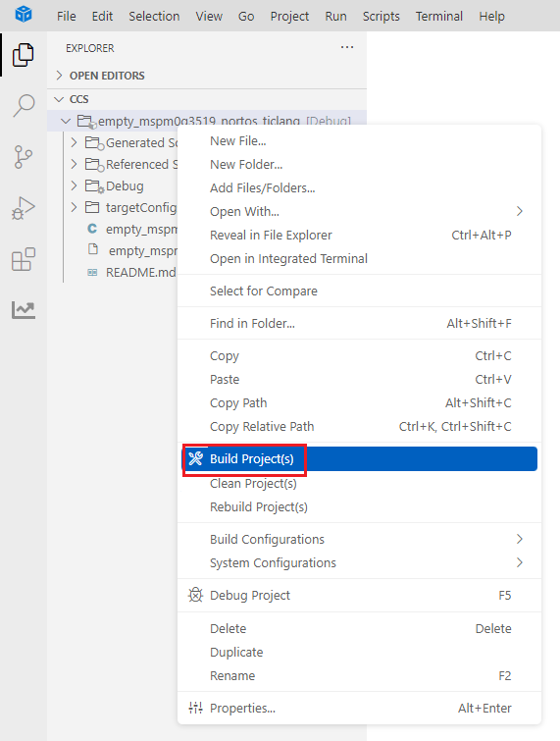The height and width of the screenshot is (741, 560).
Task: Select the README.md file name
Action: (140, 273)
